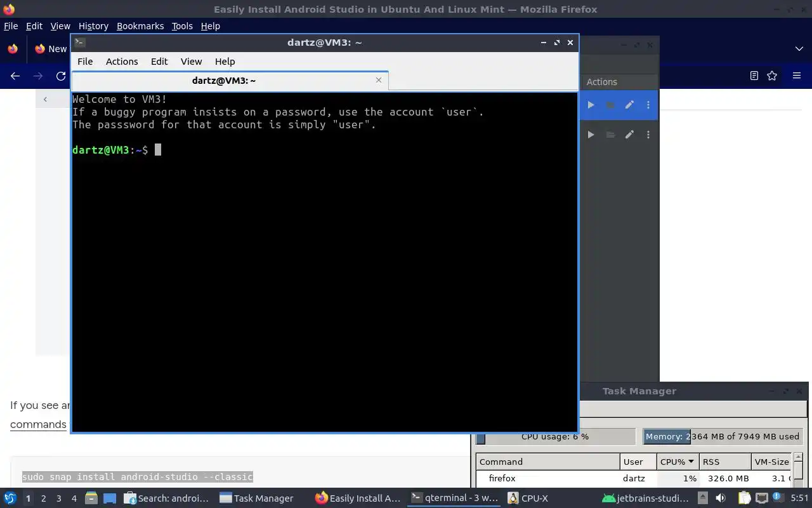Viewport: 812px width, 508px height.
Task: Sort by RSS column in Task Manager
Action: [725, 462]
